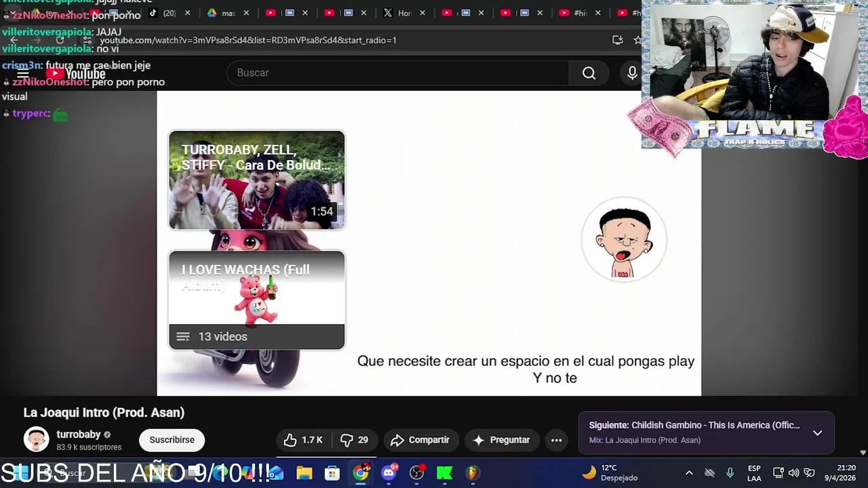Click 'Siguiente: Childish Gambino' text

pos(694,425)
